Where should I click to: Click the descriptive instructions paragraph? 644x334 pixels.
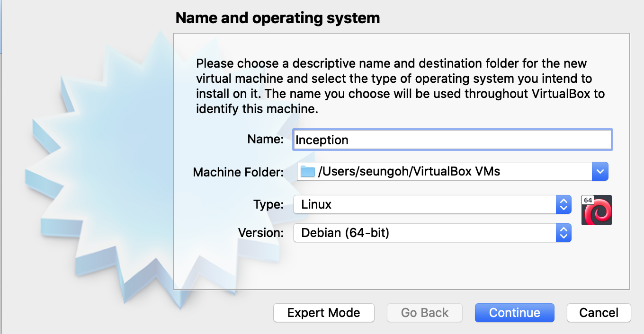[401, 86]
